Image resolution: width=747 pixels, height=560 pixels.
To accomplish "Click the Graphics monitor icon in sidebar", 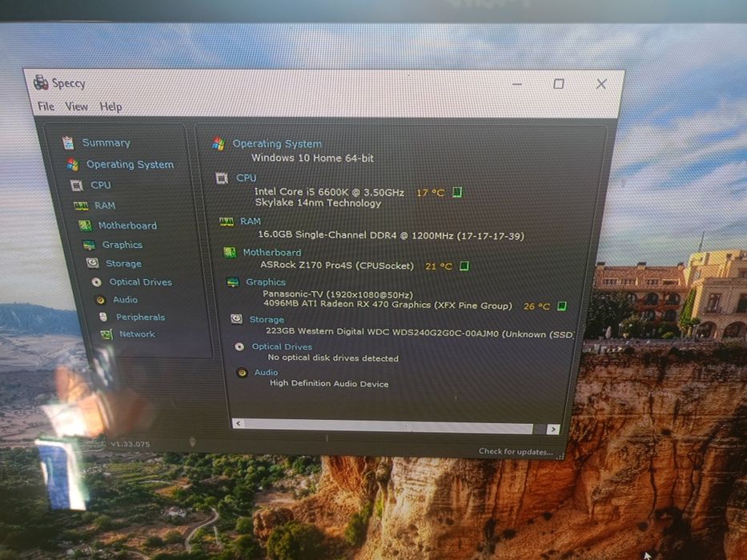I will pyautogui.click(x=89, y=245).
